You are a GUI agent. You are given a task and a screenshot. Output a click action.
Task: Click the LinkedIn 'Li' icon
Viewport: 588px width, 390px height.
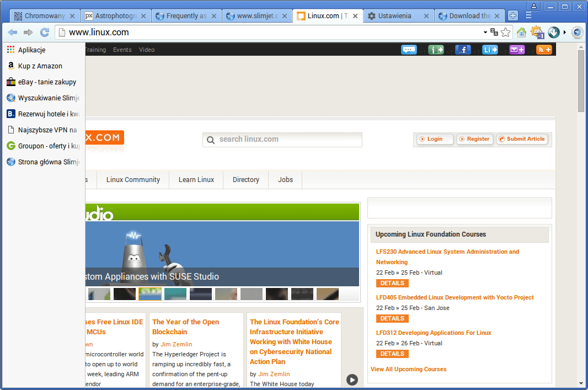pos(490,50)
